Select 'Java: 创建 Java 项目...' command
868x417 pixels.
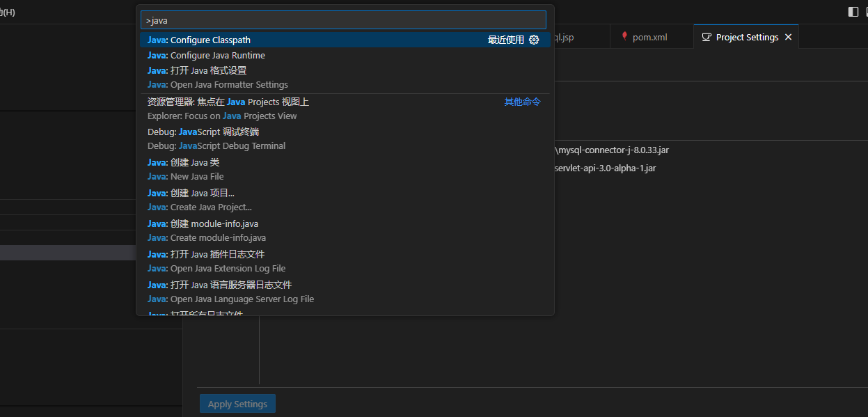click(x=345, y=200)
